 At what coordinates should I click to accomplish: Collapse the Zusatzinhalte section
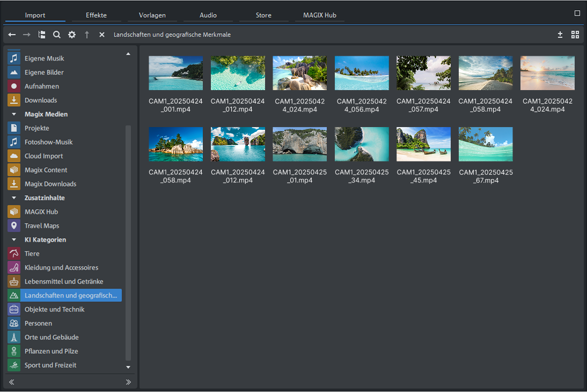13,198
